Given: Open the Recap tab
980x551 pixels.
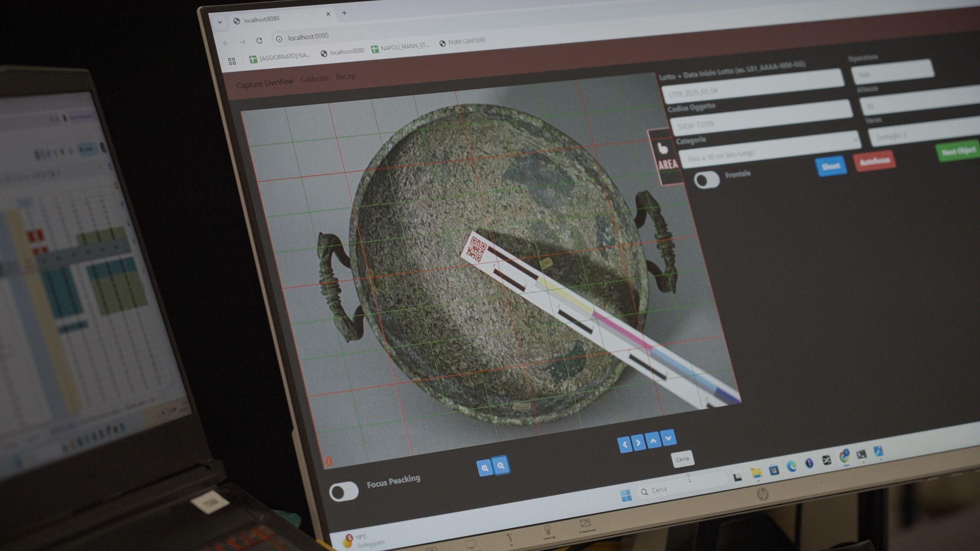Looking at the screenshot, I should 346,77.
